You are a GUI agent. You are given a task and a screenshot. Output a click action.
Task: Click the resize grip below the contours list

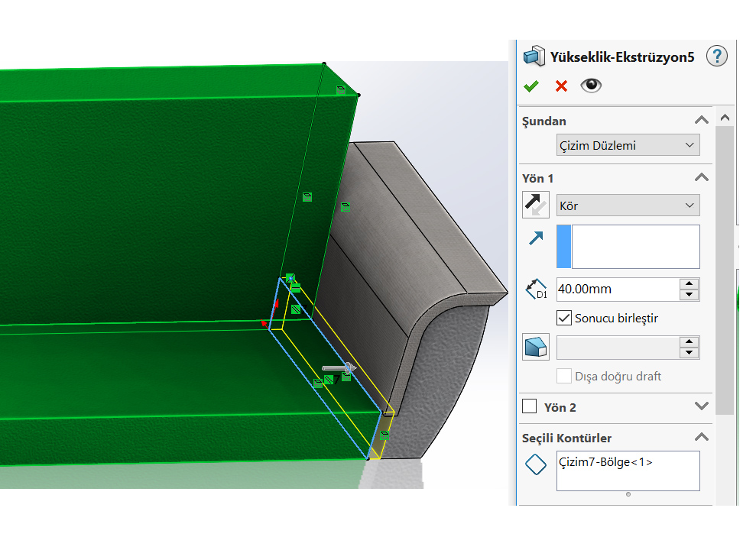628,494
